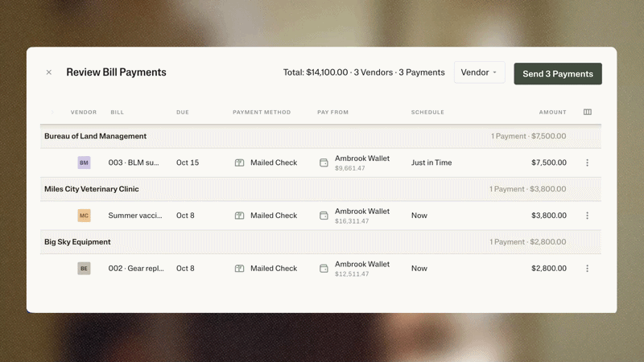The width and height of the screenshot is (644, 362).
Task: Click the MC vendor avatar badge
Action: 84,216
